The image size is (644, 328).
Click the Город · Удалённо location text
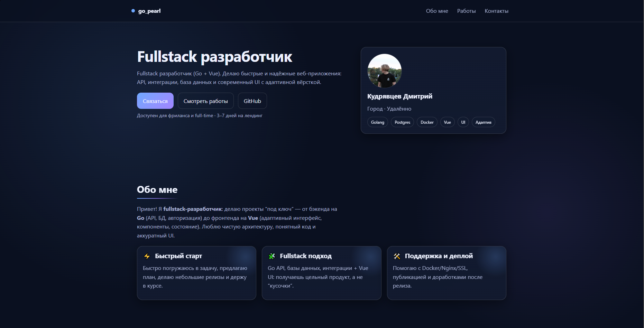click(389, 109)
